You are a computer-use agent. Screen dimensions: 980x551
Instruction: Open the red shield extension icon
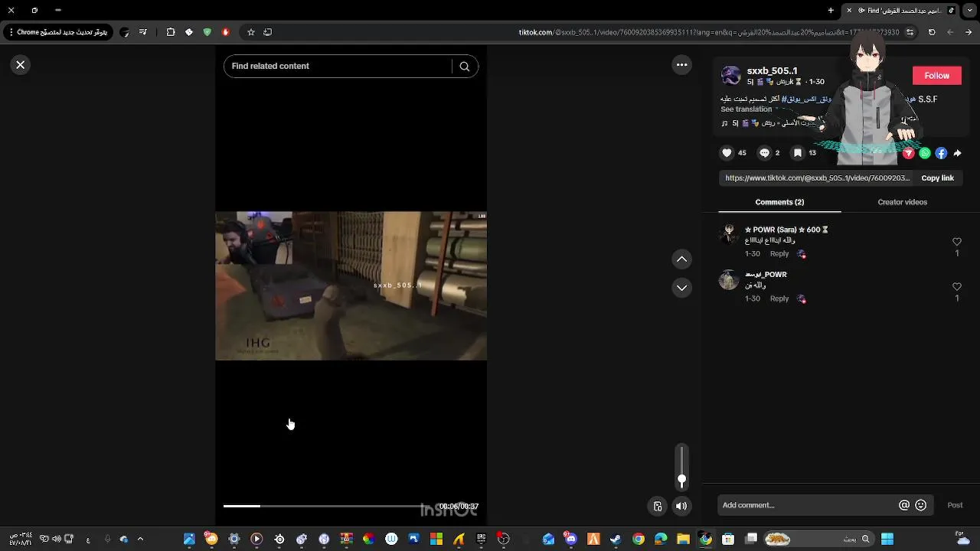click(225, 32)
